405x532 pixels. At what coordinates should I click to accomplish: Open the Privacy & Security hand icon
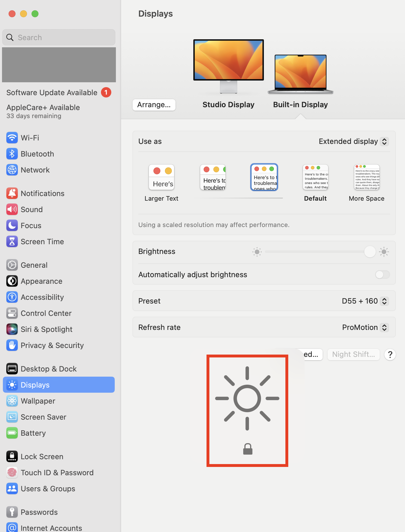[12, 345]
